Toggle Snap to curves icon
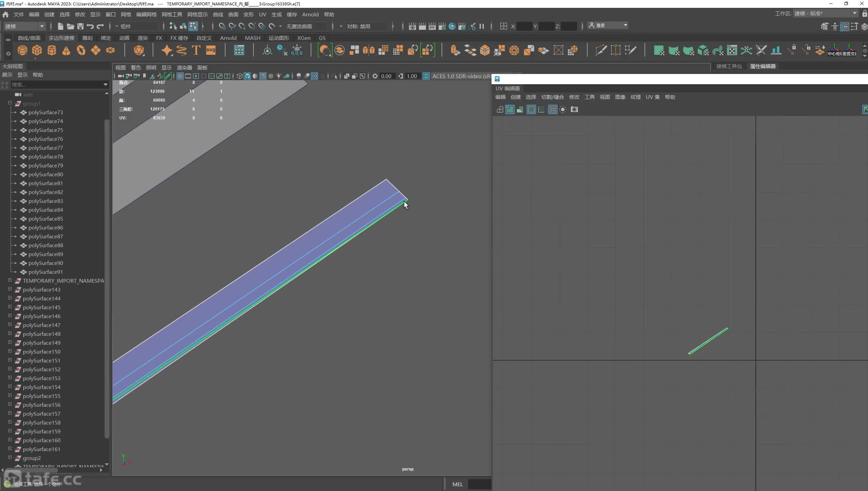 pos(232,26)
